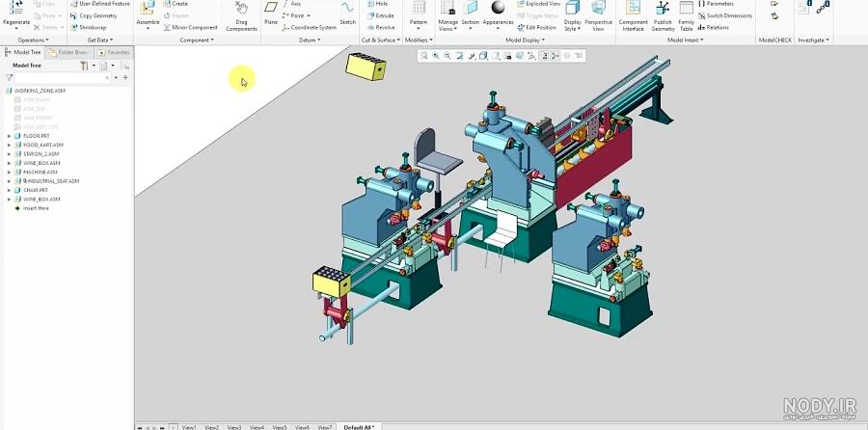Screen dimensions: 868x430
Task: Create a new component with Create
Action: [176, 3]
